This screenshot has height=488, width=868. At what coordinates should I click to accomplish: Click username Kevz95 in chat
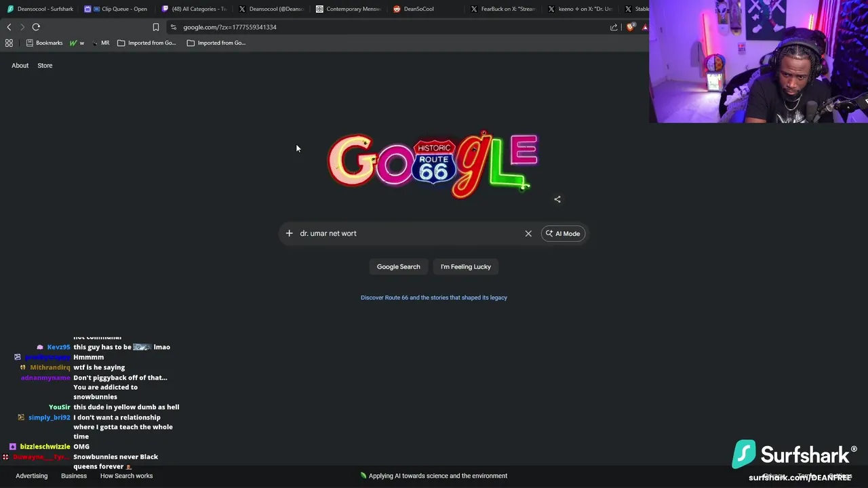tap(58, 347)
